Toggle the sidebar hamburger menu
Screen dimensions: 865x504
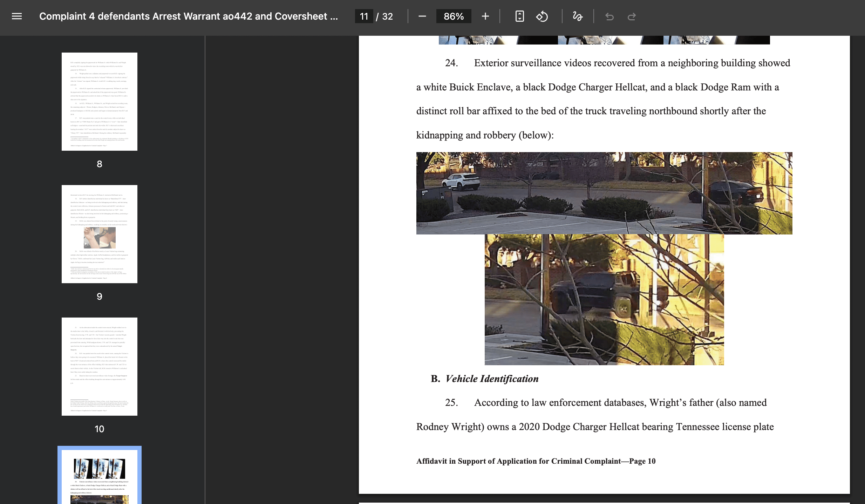[17, 16]
